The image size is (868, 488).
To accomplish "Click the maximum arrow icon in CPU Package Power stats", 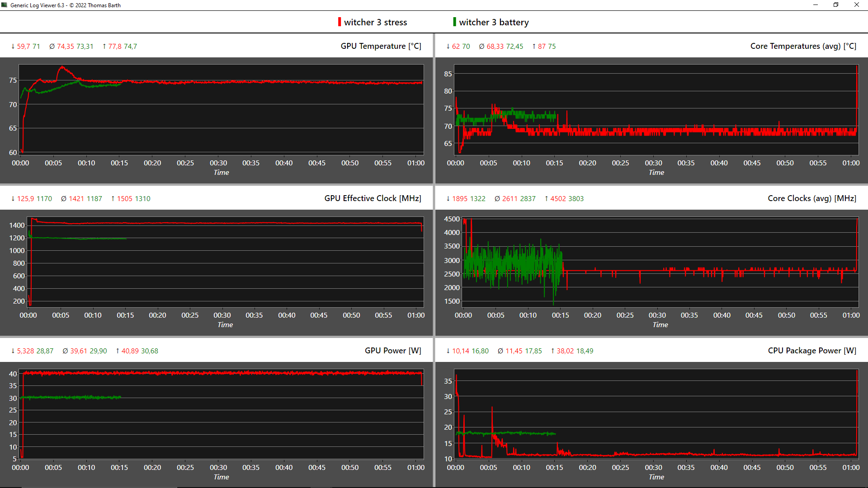I will pos(552,351).
